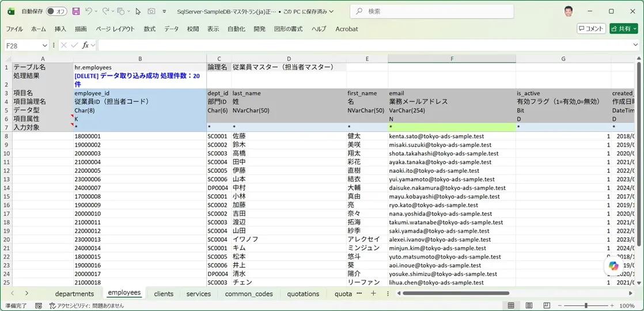Click the formula bar cancel X icon
This screenshot has width=644, height=311.
[64, 45]
